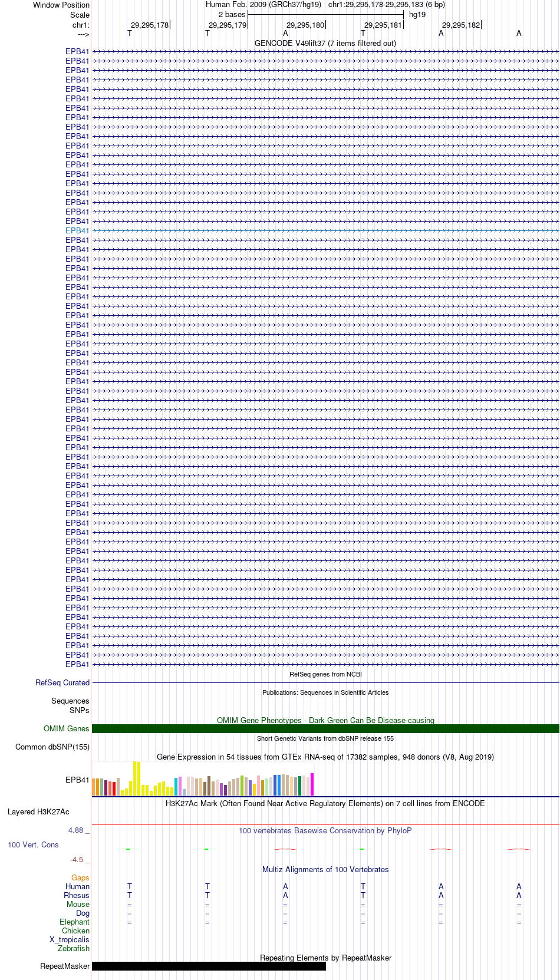The height and width of the screenshot is (980, 560).
Task: Open Multiz Alignments of 100 Vertebrates title
Action: 325,870
